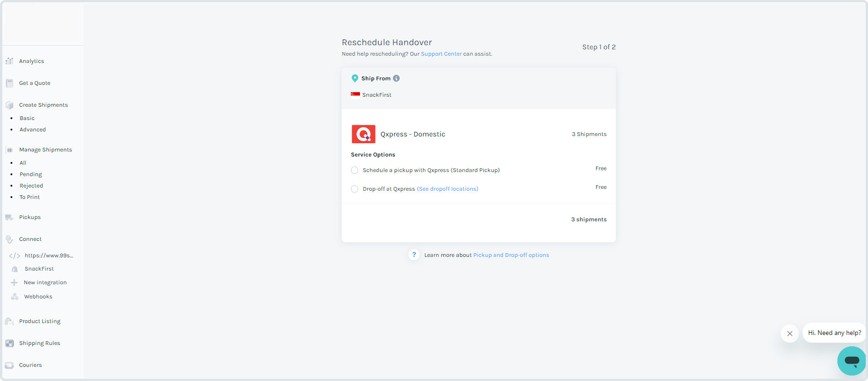Expand the Manage Shipments section
868x381 pixels.
[45, 150]
